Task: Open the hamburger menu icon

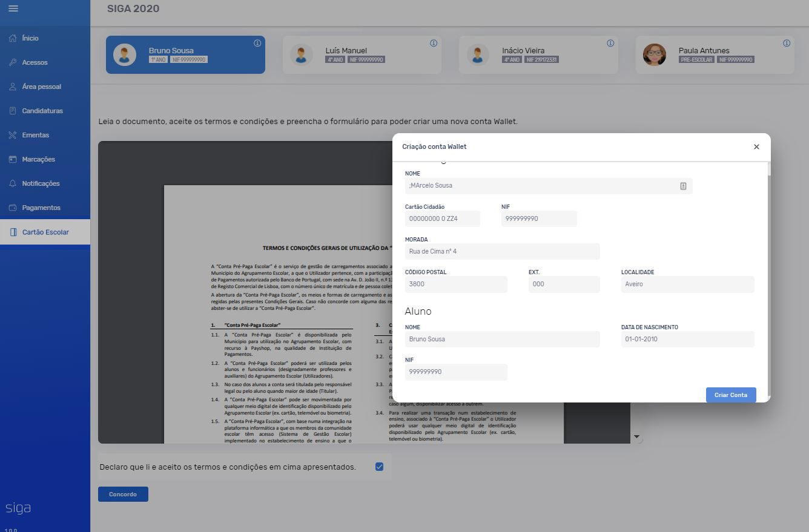Action: point(13,8)
